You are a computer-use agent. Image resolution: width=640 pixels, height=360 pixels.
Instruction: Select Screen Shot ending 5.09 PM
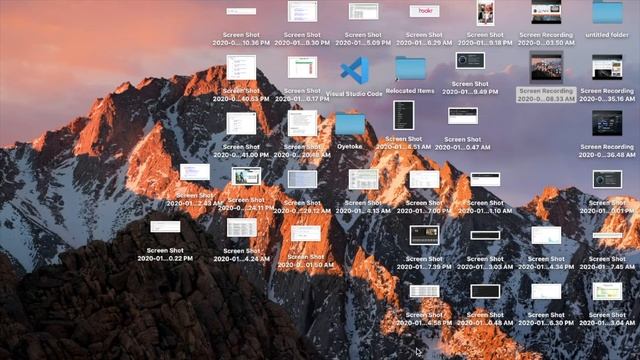tap(363, 11)
